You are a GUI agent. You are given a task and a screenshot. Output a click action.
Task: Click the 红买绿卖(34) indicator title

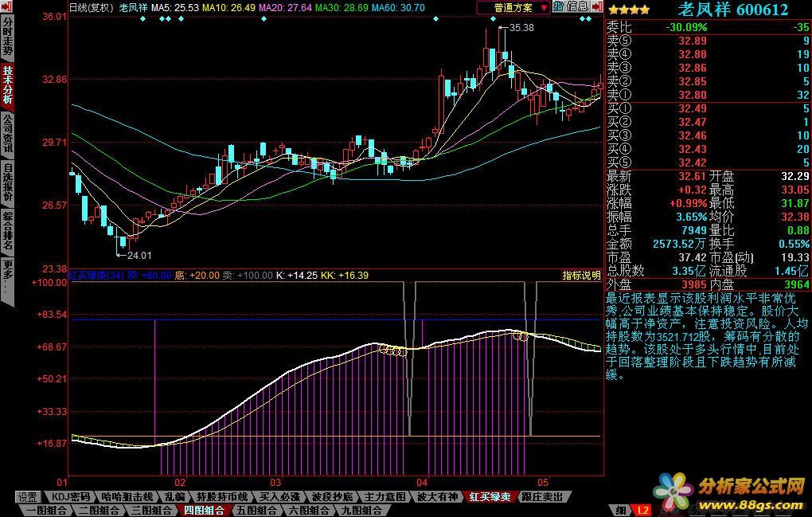tap(97, 275)
